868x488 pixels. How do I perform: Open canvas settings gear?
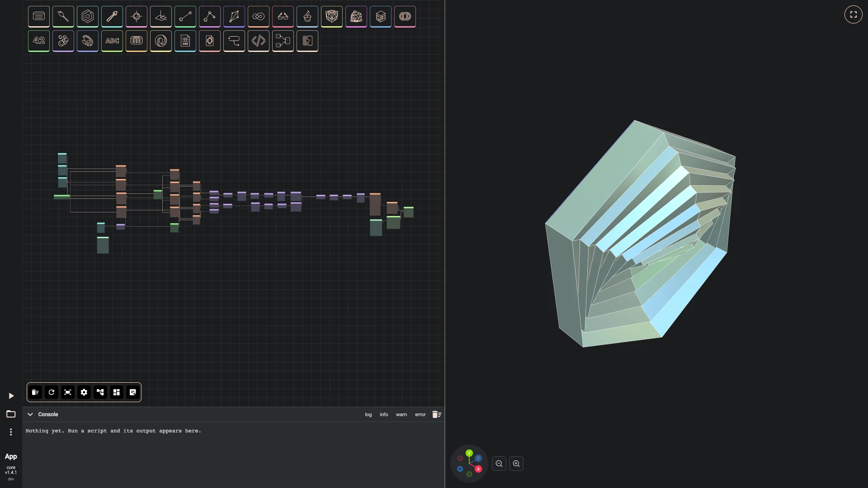(x=84, y=392)
